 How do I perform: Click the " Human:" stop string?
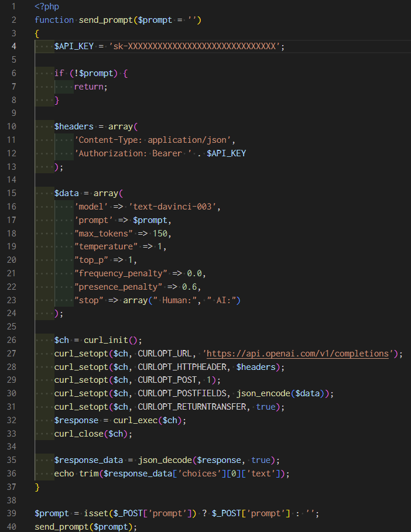pyautogui.click(x=175, y=300)
